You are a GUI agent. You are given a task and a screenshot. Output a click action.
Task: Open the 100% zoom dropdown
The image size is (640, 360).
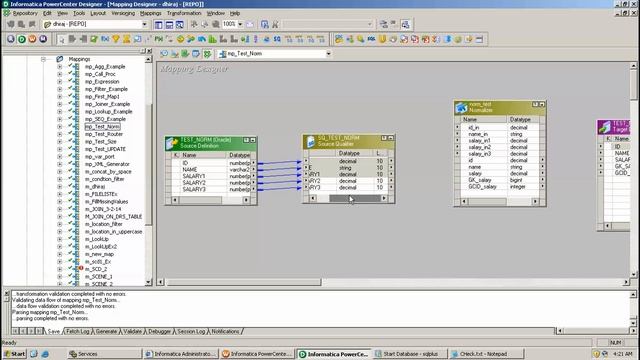[x=240, y=24]
